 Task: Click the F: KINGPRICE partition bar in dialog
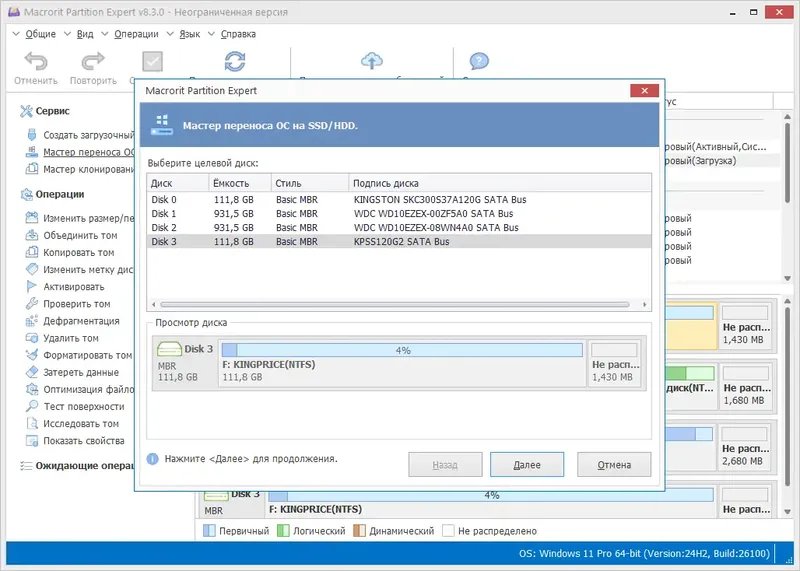pyautogui.click(x=402, y=350)
